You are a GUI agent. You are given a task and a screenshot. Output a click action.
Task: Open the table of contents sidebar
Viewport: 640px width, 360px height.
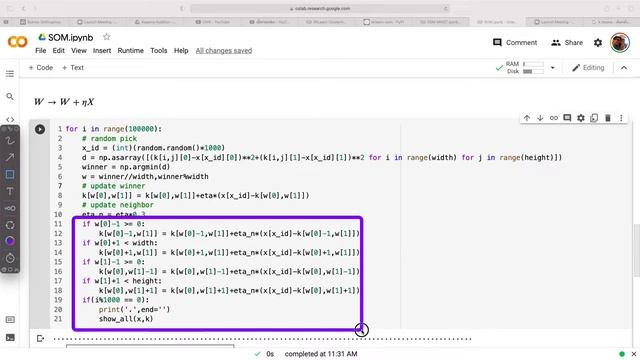(10, 74)
